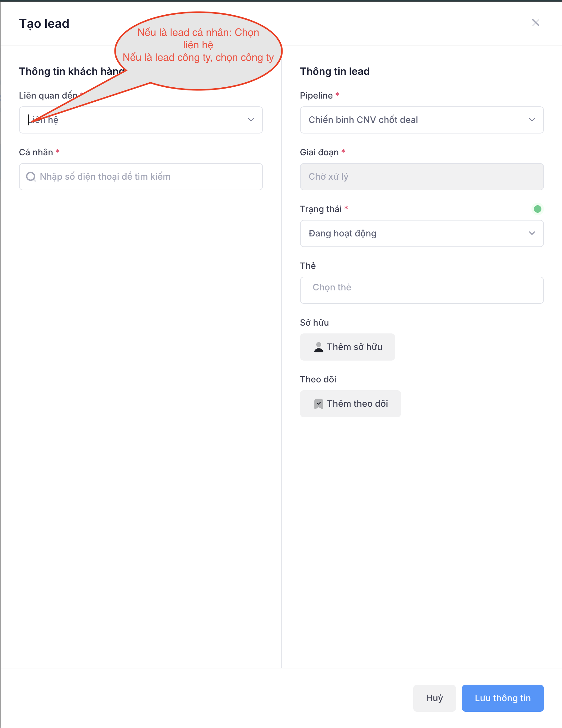Click the Thông tin lead section heading
562x728 pixels.
(x=335, y=71)
